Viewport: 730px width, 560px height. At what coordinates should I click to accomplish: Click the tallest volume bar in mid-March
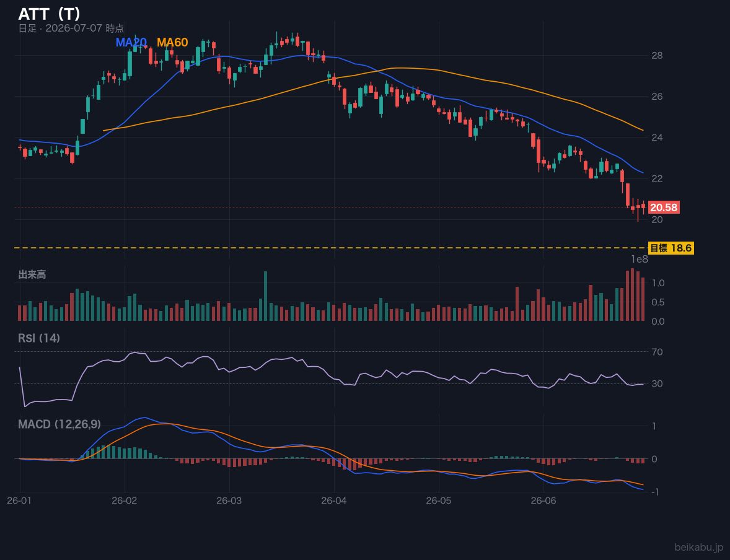(265, 296)
